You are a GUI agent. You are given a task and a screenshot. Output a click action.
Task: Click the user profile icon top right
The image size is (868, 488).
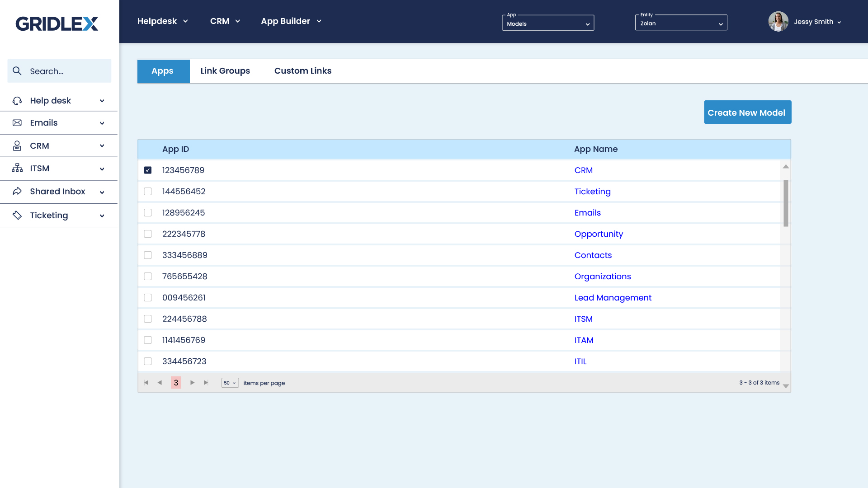click(x=778, y=21)
